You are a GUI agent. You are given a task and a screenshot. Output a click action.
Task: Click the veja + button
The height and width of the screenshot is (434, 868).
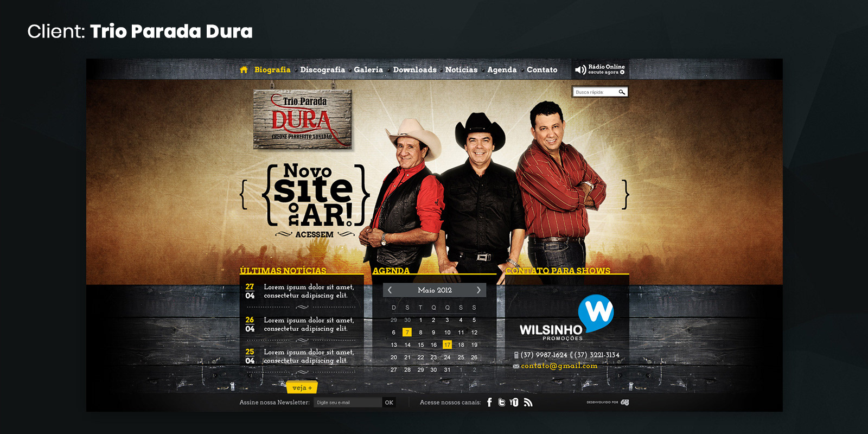click(302, 387)
